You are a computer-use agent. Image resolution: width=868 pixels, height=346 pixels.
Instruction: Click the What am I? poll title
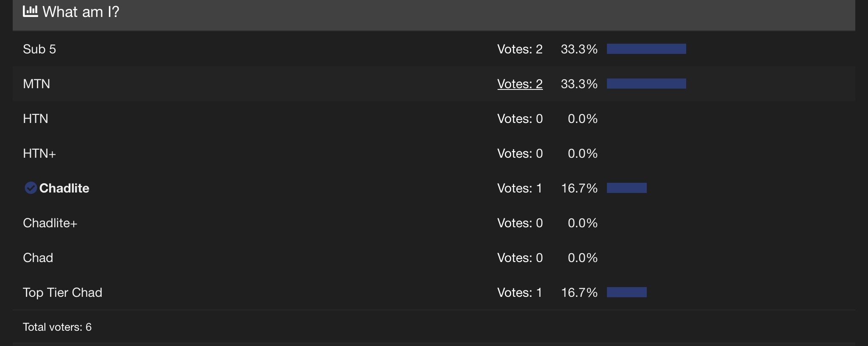81,12
